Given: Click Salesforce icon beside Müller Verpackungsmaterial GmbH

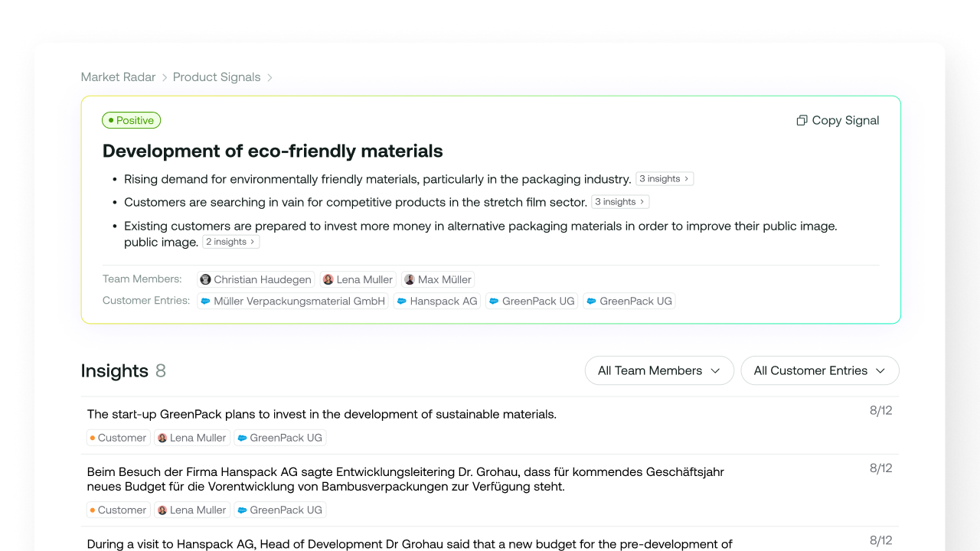Looking at the screenshot, I should point(205,301).
